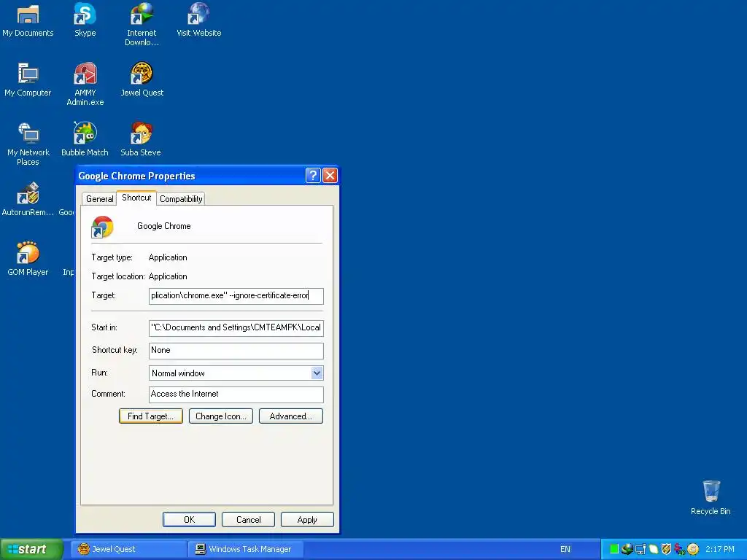Click the Apply button
This screenshot has width=747, height=560.
[307, 519]
